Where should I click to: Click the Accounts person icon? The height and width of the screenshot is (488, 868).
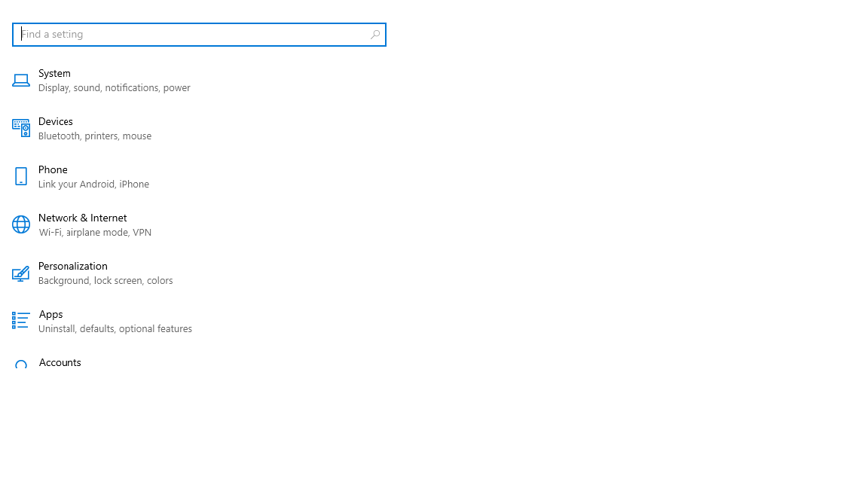click(x=21, y=364)
